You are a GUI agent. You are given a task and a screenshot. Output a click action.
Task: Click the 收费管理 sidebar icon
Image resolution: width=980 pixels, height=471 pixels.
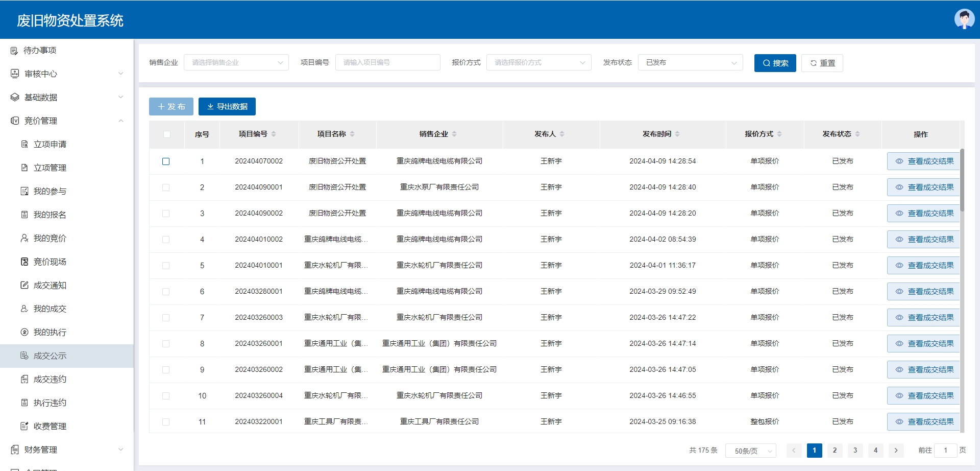tap(24, 426)
